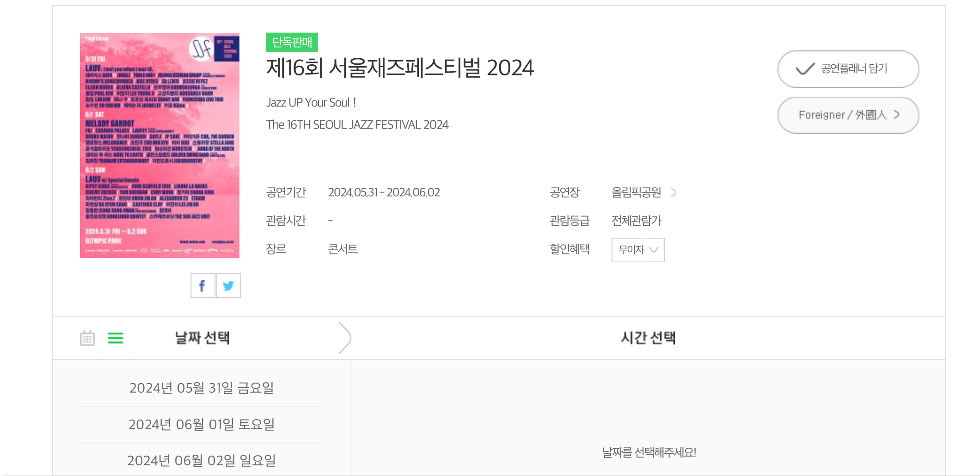Switch to the 시간 선택 tab
This screenshot has height=476, width=980.
point(647,338)
